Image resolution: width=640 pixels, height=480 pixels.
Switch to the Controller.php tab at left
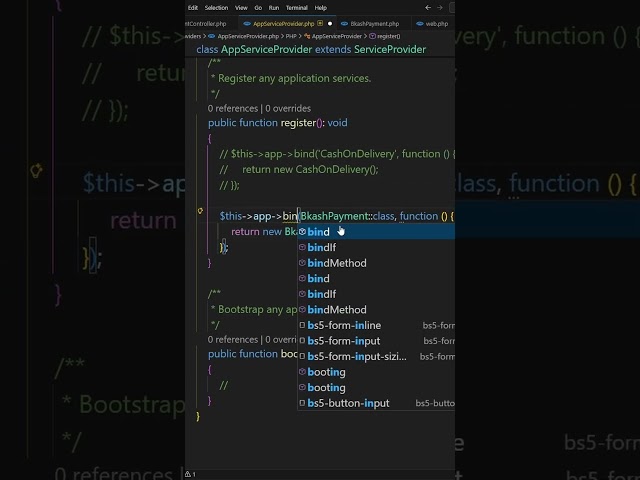point(206,24)
